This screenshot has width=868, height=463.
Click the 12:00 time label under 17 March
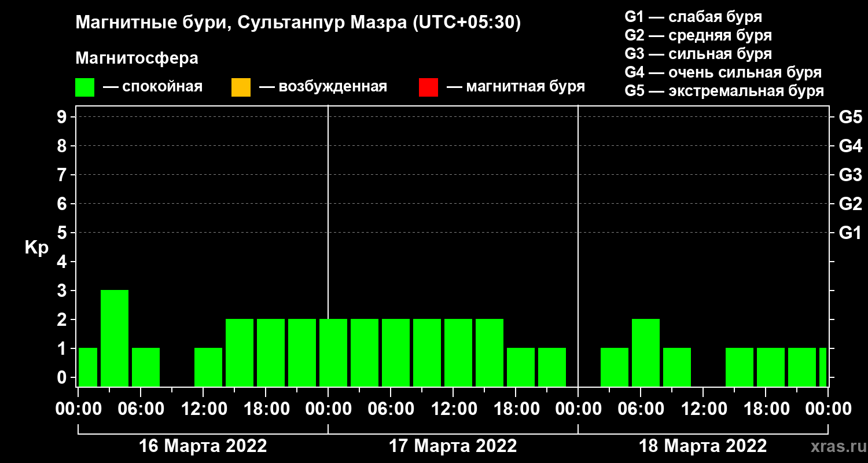click(453, 409)
